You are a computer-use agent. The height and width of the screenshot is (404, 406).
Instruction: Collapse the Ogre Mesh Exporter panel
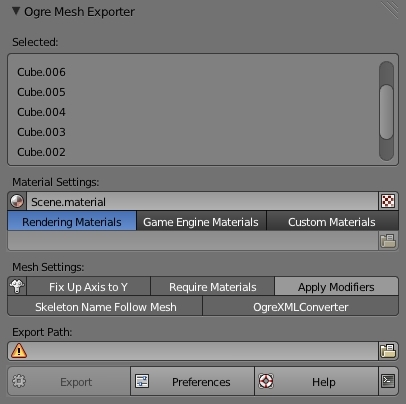coord(16,11)
